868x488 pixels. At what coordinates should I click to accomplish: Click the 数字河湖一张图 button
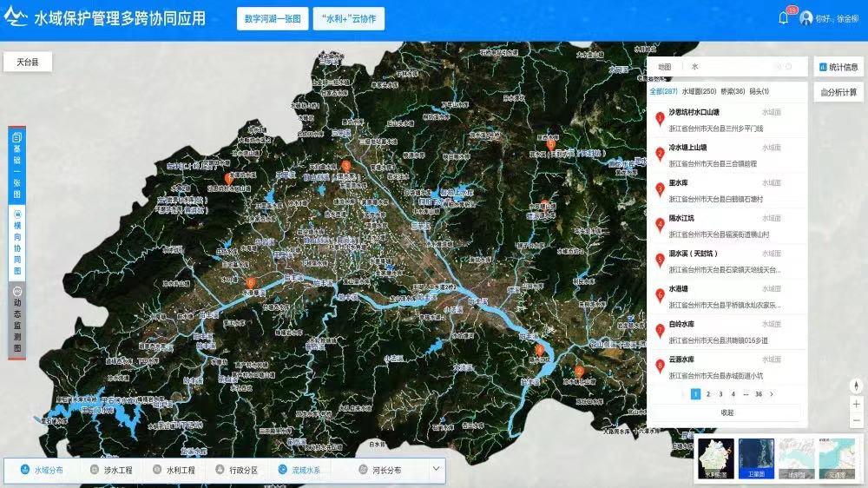tap(273, 19)
